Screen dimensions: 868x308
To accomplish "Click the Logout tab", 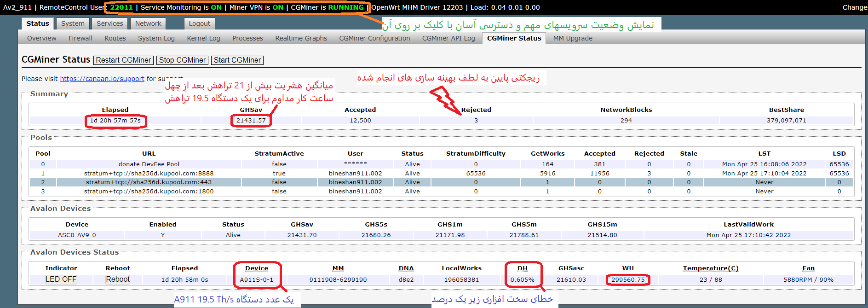I will [199, 23].
